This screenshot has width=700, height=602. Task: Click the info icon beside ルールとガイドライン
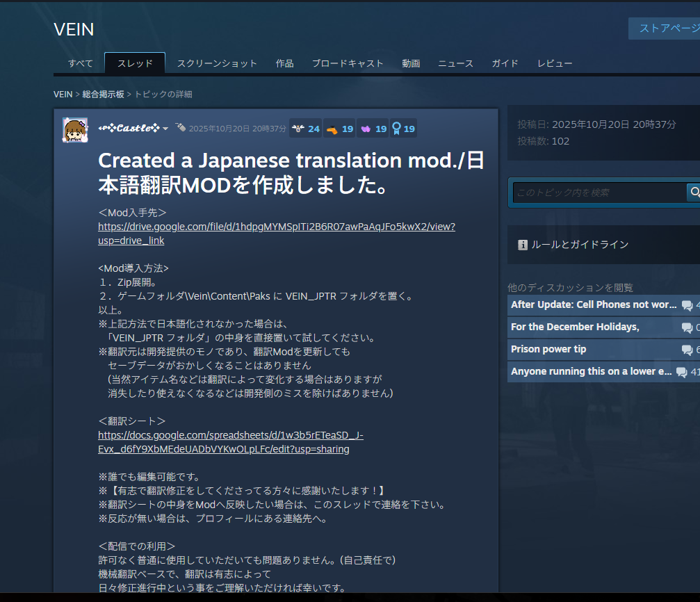523,245
